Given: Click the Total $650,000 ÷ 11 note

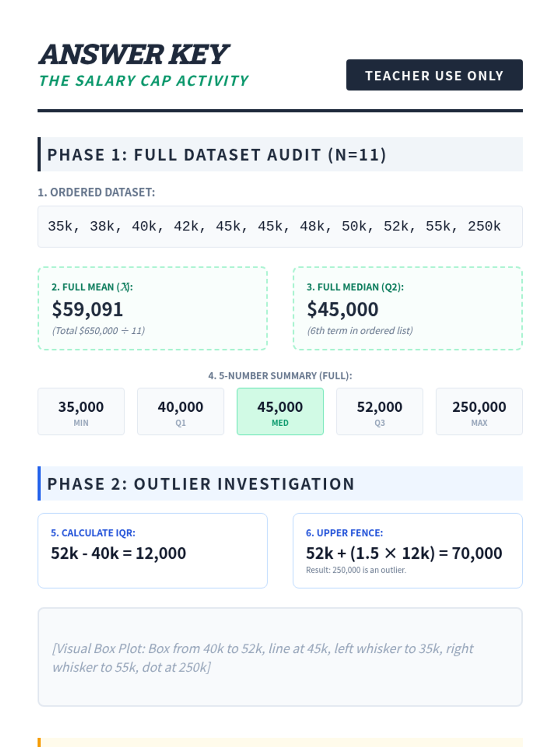Looking at the screenshot, I should 98,331.
